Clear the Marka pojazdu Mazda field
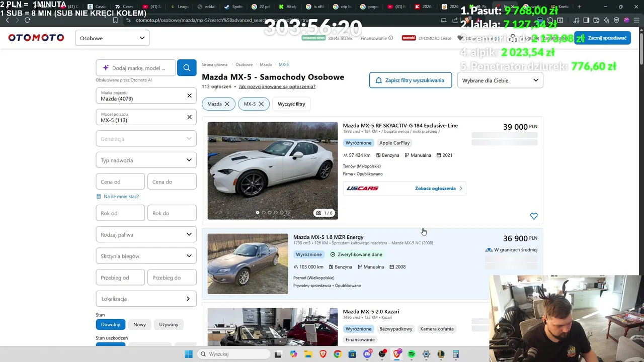644x362 pixels. (189, 96)
